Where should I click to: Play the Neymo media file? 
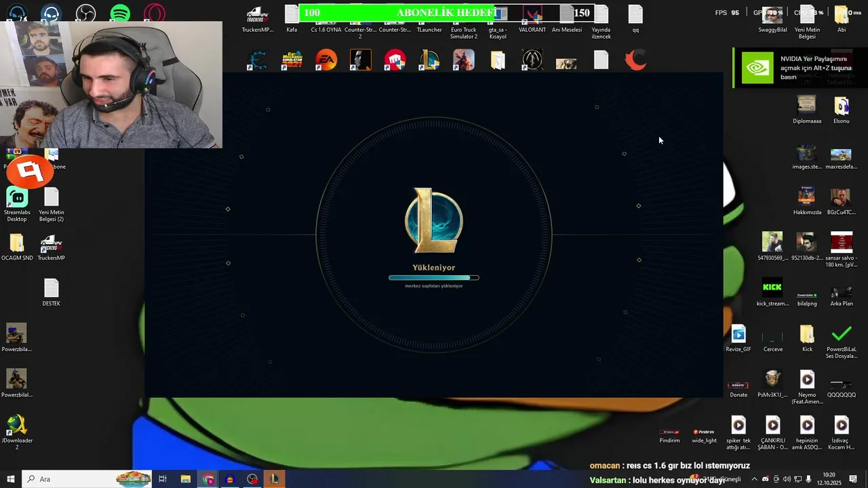pos(807,386)
